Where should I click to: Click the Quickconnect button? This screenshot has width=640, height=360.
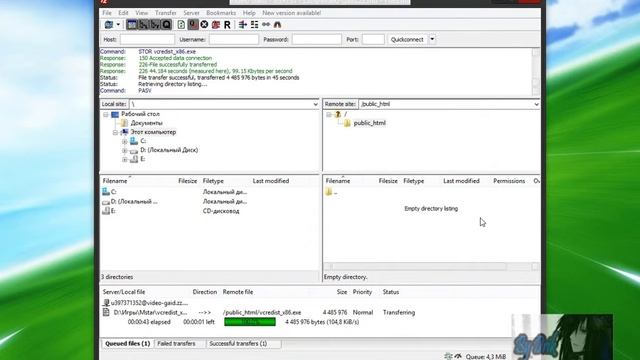[x=407, y=40]
